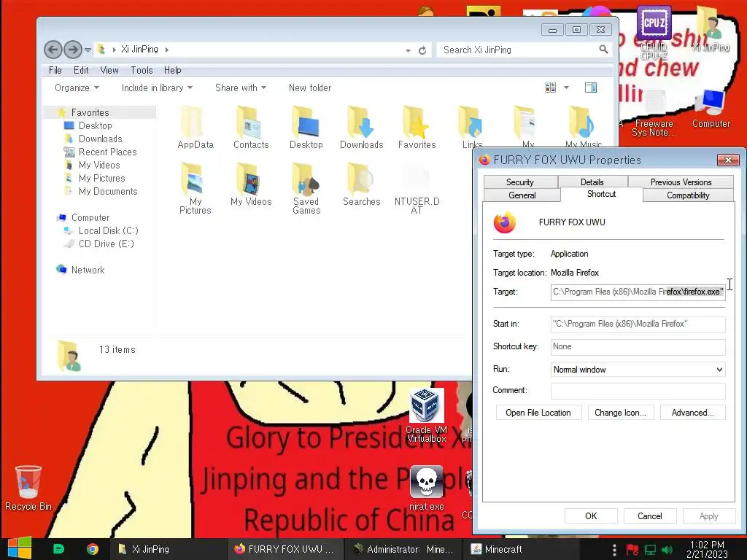Open the File menu in Explorer

55,70
